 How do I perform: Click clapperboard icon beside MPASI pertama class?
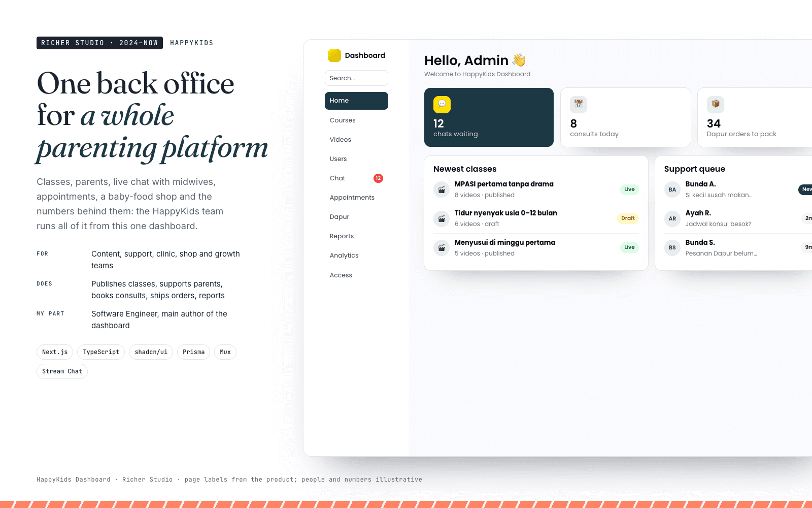(442, 189)
